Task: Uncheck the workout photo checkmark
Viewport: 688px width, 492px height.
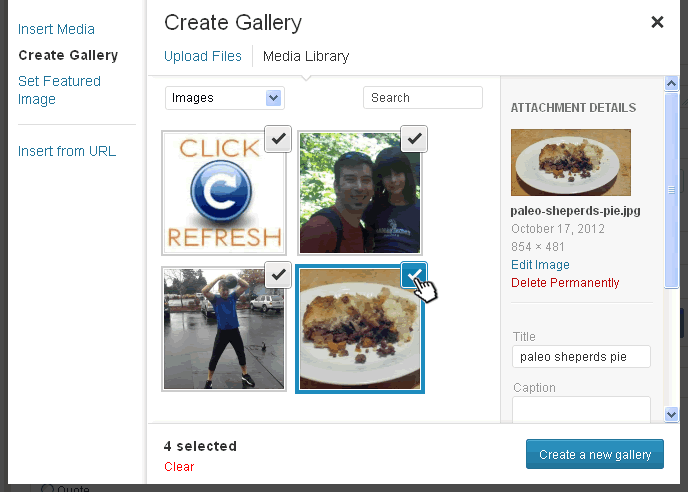Action: coord(278,275)
